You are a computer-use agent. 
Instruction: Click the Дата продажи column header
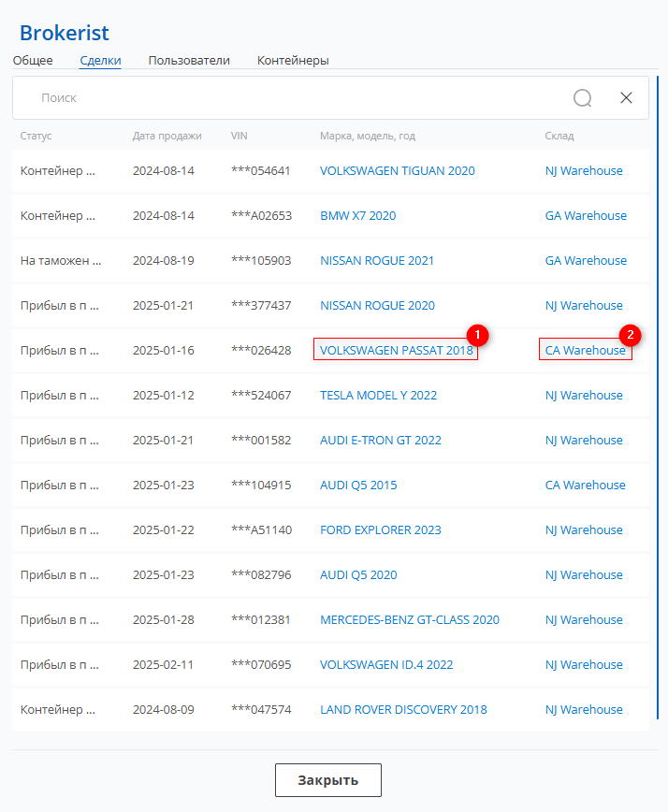(167, 136)
